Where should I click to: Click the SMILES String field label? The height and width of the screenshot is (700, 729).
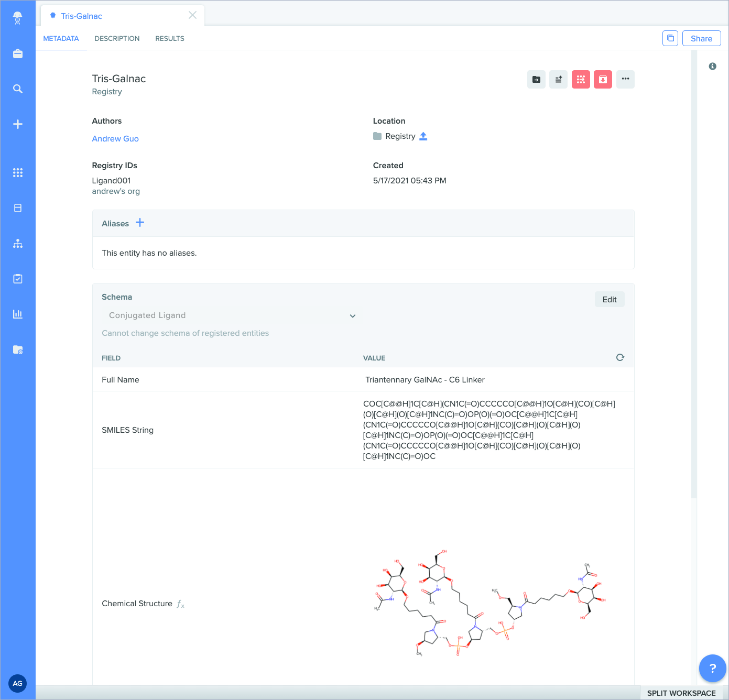[x=127, y=430]
